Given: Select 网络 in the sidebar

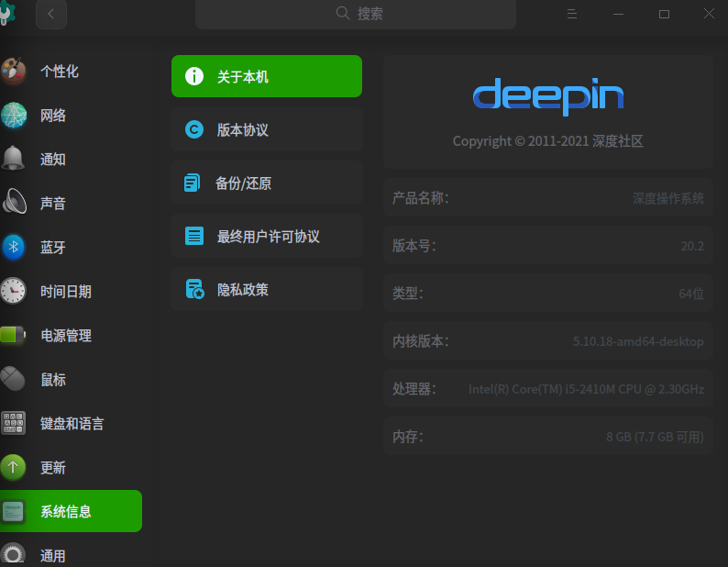Looking at the screenshot, I should (x=53, y=116).
